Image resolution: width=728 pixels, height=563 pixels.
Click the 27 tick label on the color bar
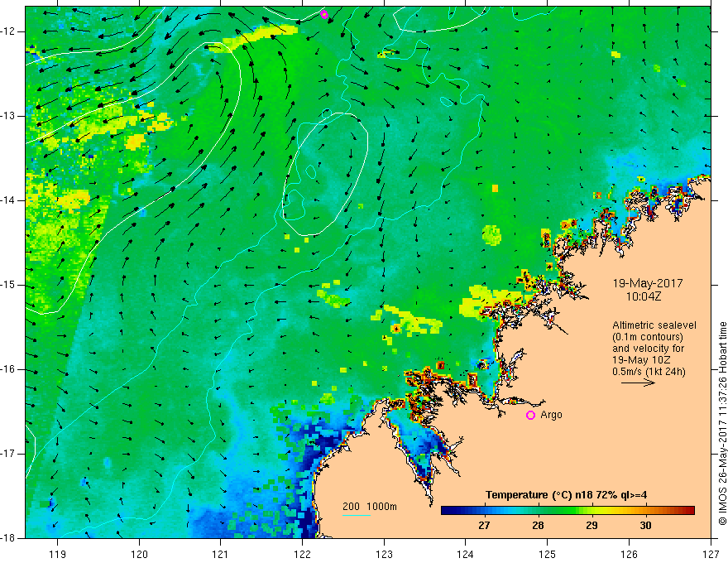(484, 526)
